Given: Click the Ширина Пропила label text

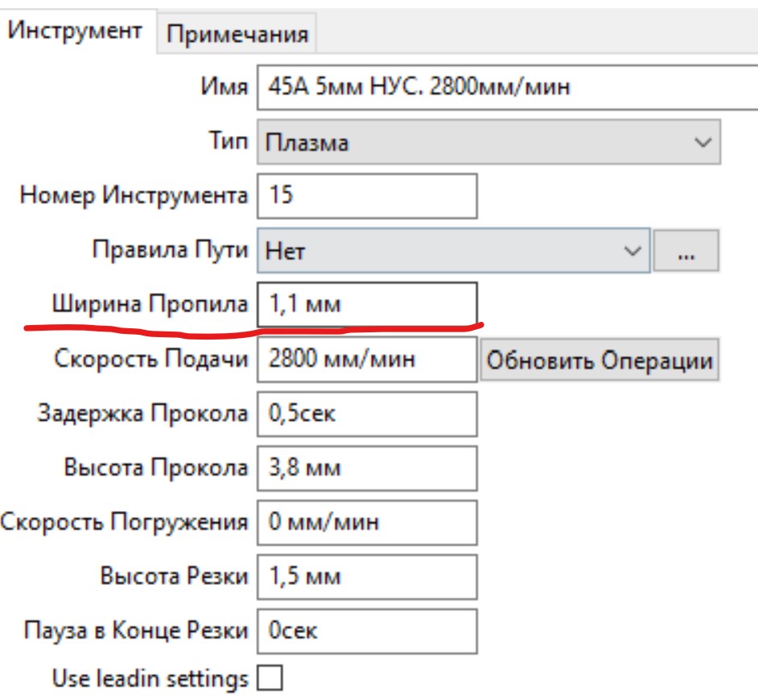Looking at the screenshot, I should click(x=150, y=305).
